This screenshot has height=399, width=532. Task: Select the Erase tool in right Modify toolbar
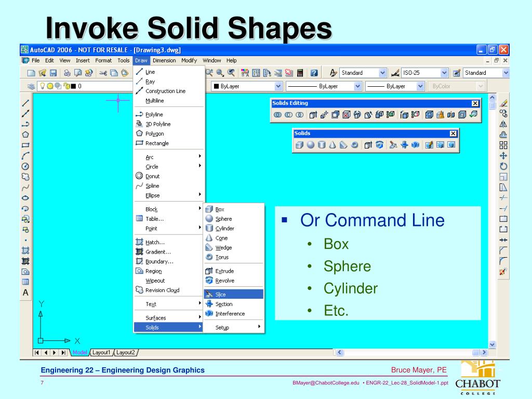[x=503, y=103]
